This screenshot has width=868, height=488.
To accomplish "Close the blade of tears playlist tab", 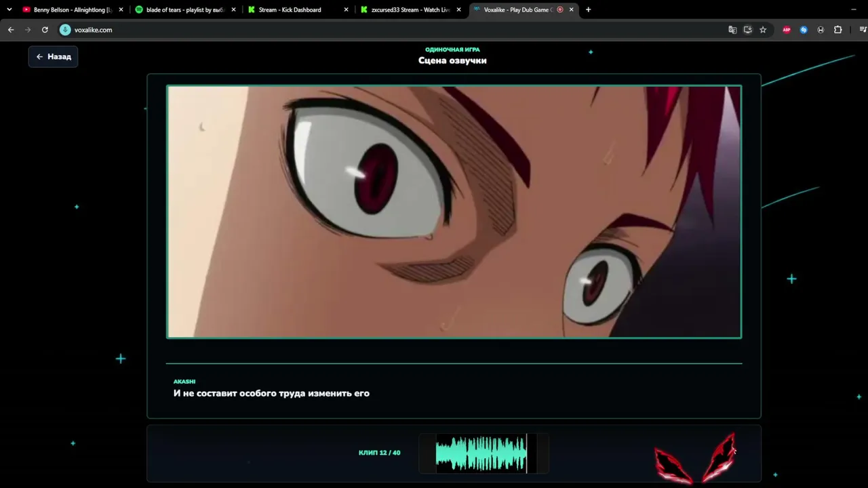I will [233, 9].
